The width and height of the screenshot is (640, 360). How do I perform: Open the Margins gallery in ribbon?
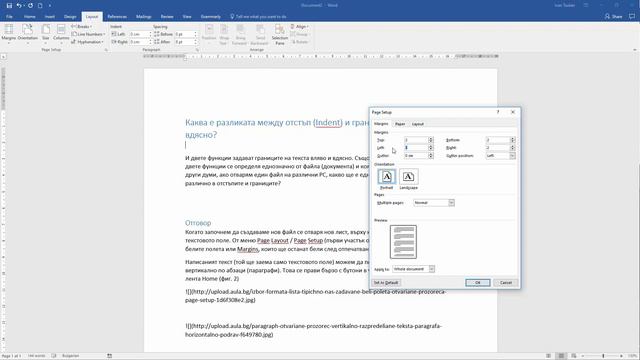click(9, 33)
